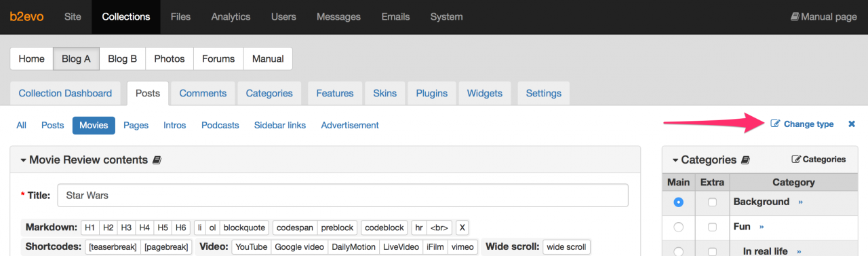Open the Messages menu

point(339,17)
